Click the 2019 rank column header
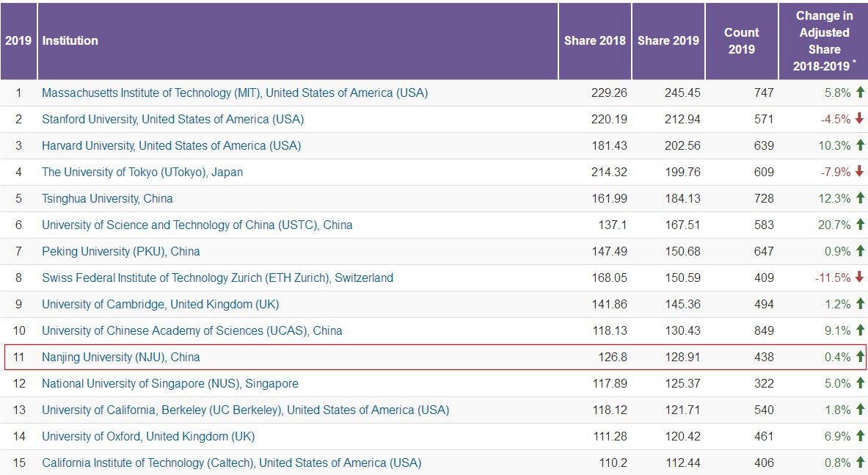The image size is (868, 475). click(x=18, y=41)
